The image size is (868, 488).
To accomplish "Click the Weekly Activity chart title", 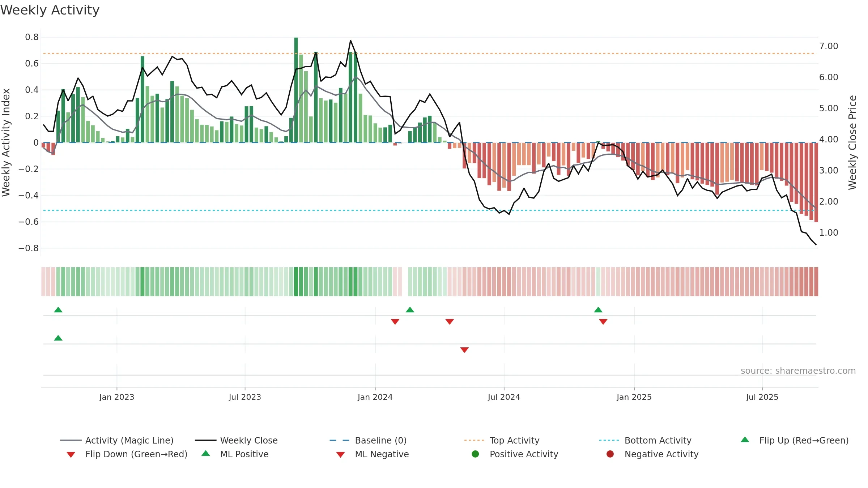I will click(50, 10).
